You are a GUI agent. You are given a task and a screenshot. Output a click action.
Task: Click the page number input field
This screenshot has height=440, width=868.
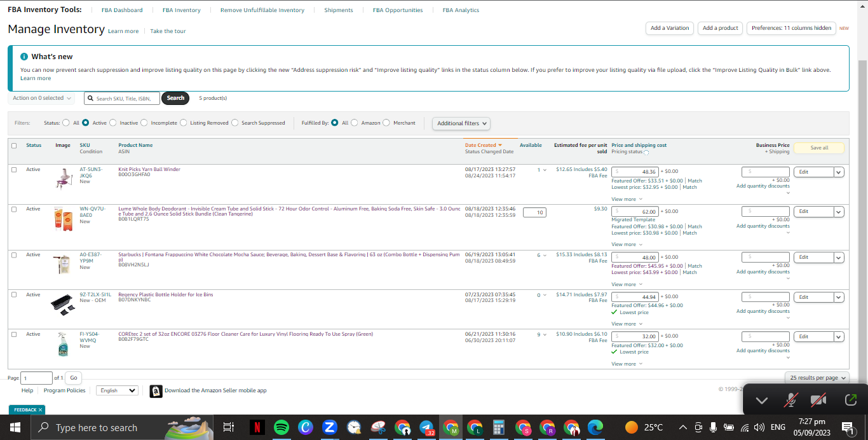pos(37,378)
